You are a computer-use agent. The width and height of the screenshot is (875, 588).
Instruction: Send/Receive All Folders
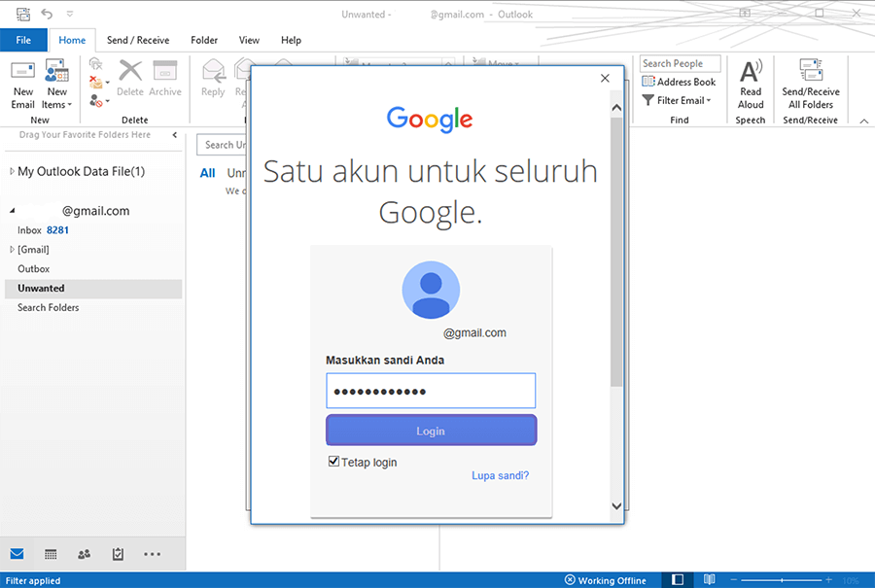pyautogui.click(x=810, y=85)
